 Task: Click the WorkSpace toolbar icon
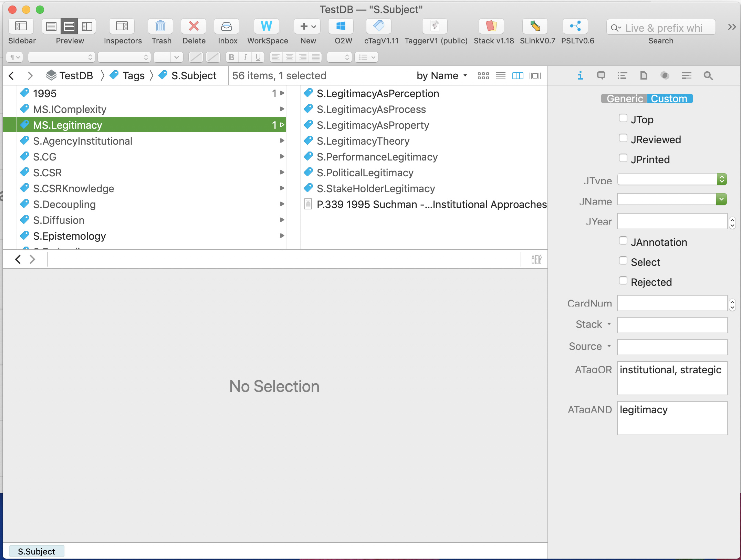(267, 27)
